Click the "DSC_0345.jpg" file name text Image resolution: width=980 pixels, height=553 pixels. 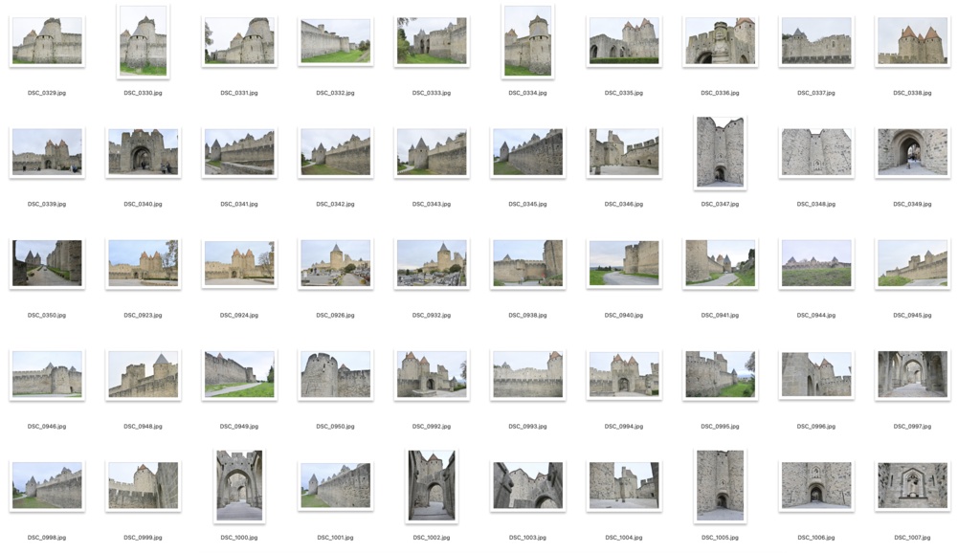pos(528,204)
